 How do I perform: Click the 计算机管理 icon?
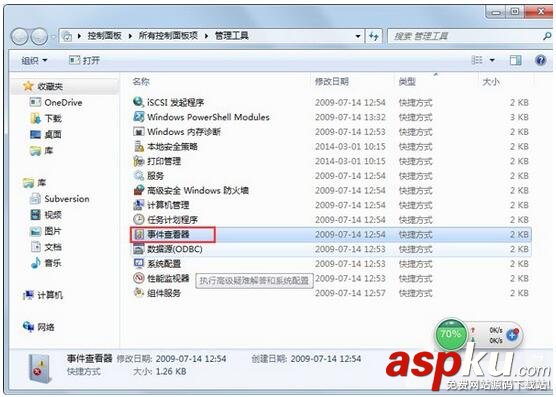coord(138,205)
